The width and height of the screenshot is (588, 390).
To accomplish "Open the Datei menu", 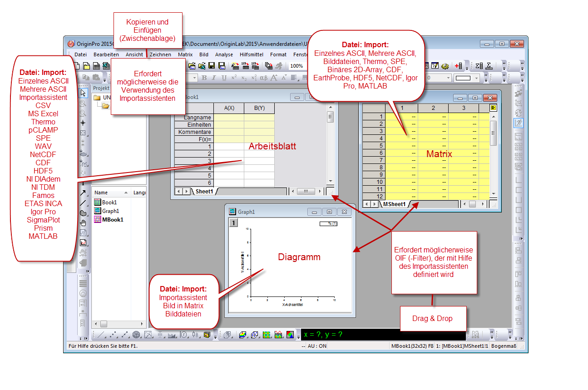I will coord(80,54).
